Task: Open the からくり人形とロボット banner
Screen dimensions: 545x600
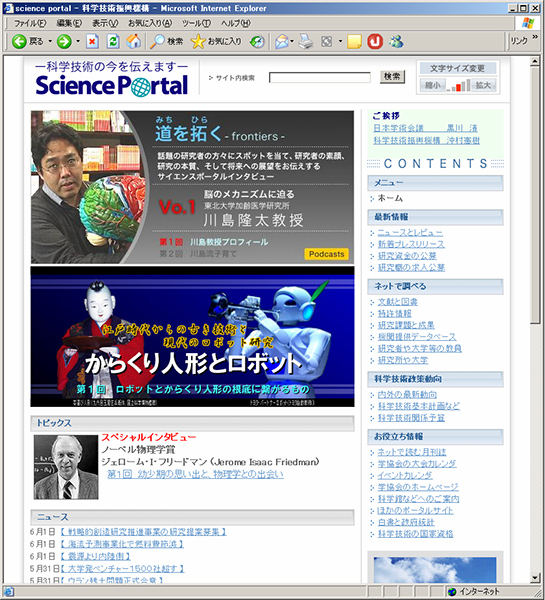Action: (193, 337)
